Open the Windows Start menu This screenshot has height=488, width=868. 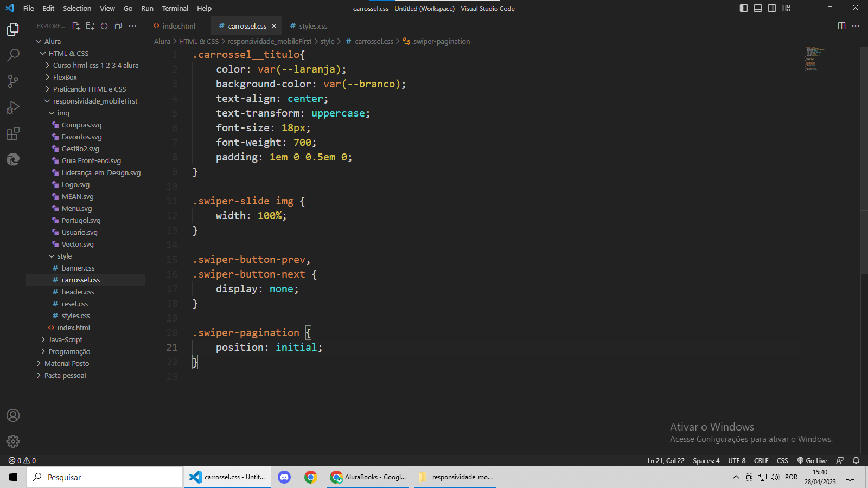pos(13,477)
